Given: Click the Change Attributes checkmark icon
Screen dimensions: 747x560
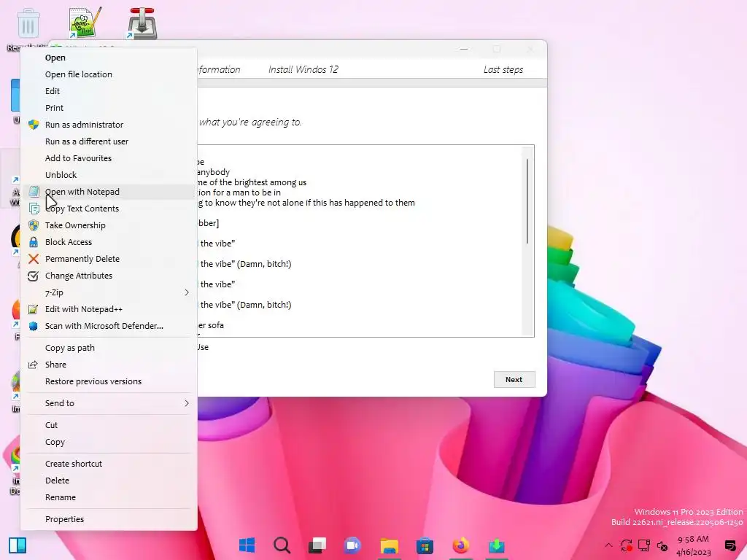Looking at the screenshot, I should pos(34,276).
